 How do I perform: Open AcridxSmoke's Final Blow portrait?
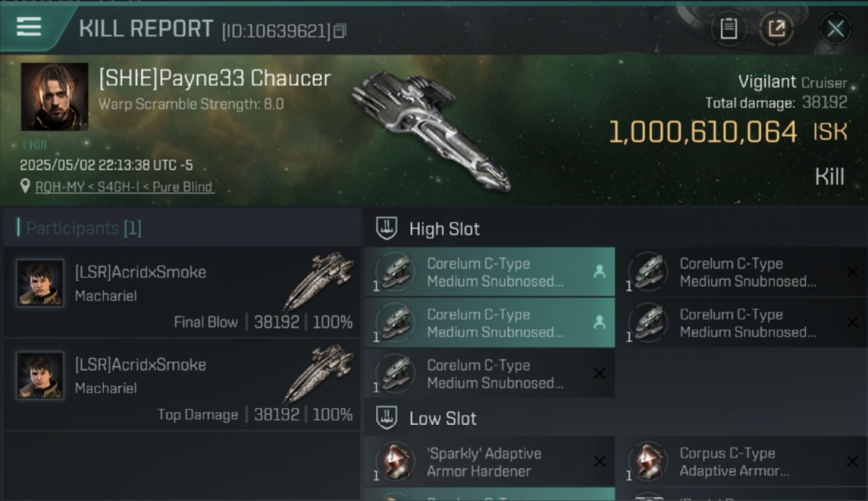pos(40,283)
